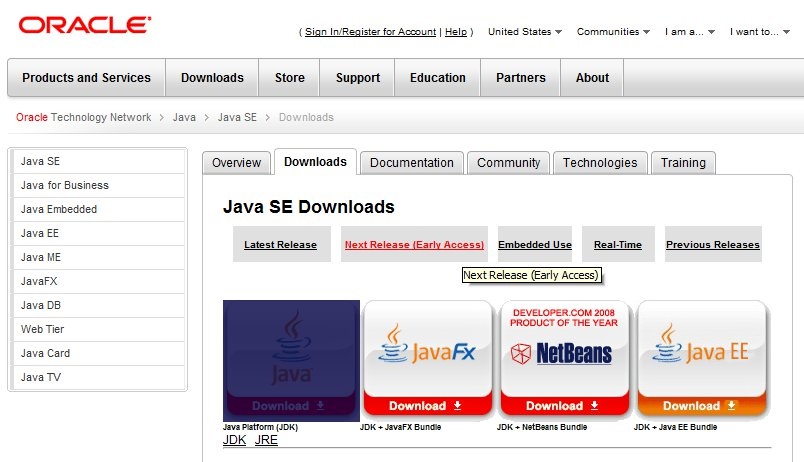Expand the United States country dropdown

pyautogui.click(x=524, y=32)
